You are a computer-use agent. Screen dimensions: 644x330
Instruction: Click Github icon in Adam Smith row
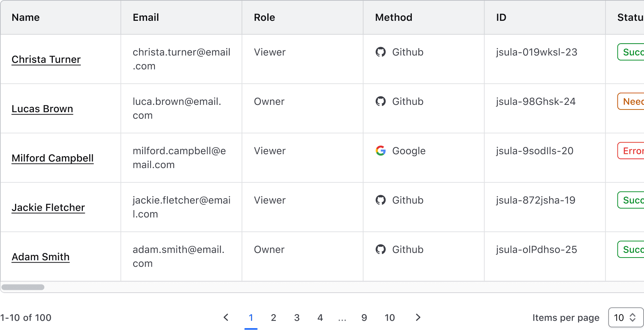coord(381,249)
